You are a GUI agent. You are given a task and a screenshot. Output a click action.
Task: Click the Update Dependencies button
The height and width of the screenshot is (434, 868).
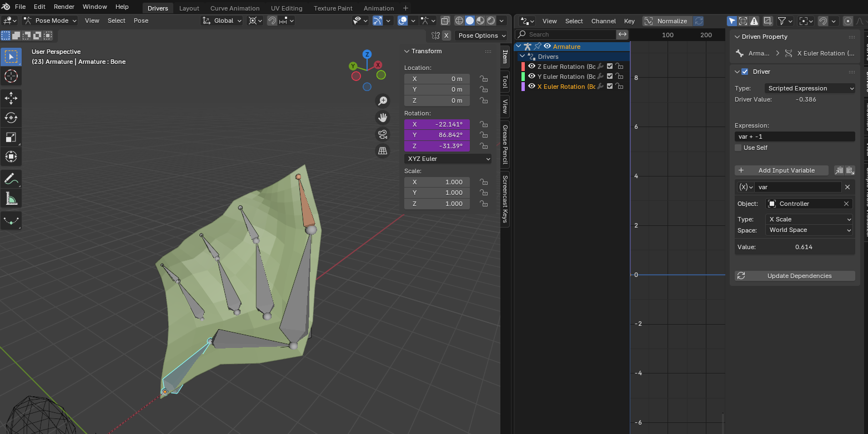pos(794,276)
